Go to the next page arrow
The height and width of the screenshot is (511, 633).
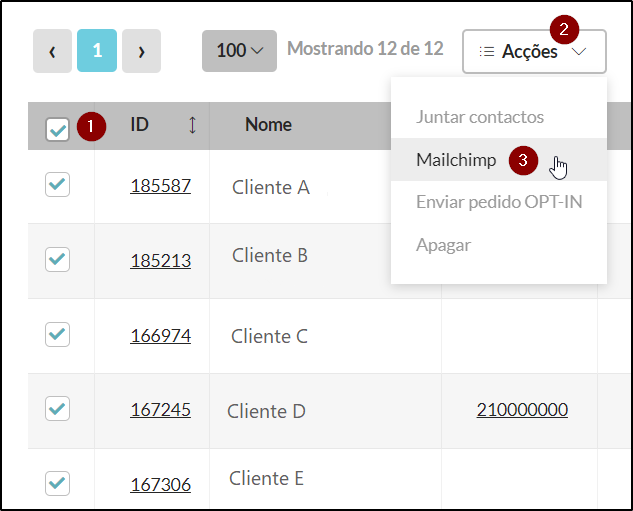(x=141, y=51)
